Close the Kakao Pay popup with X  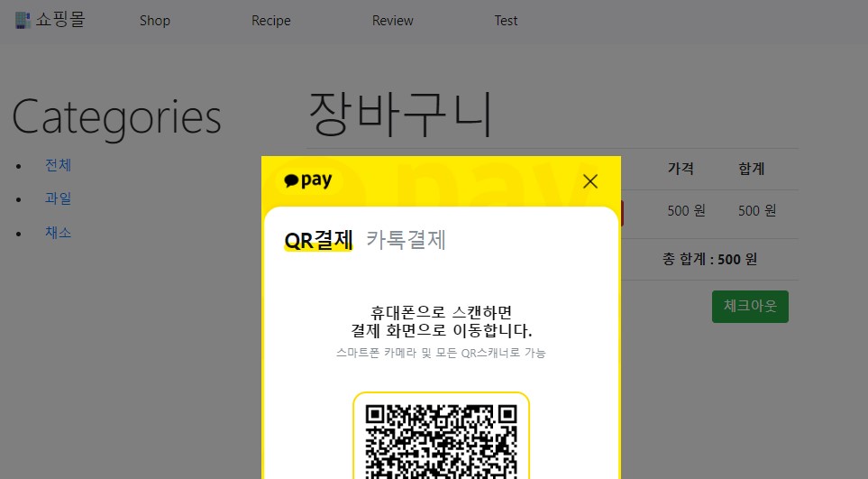pos(590,181)
